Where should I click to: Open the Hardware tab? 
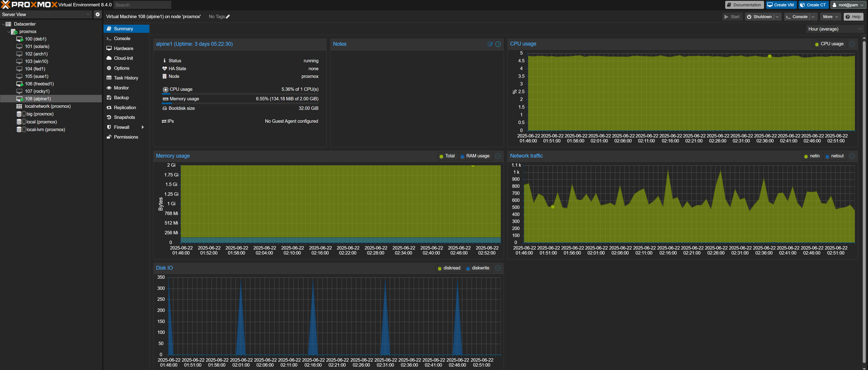(x=123, y=48)
